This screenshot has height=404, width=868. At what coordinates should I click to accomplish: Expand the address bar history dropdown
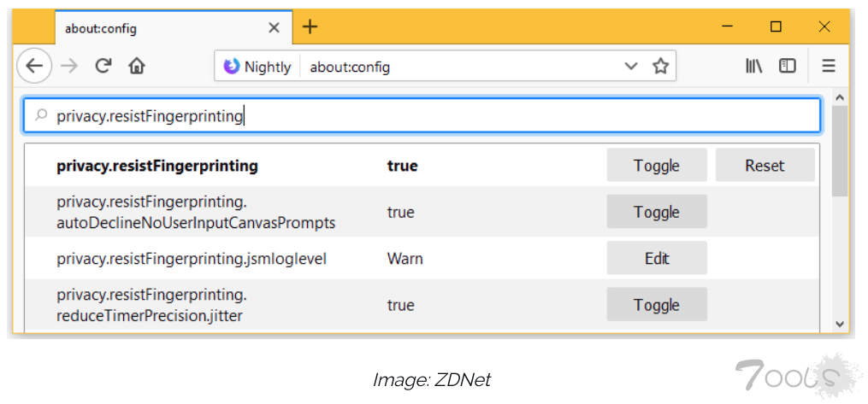[631, 67]
